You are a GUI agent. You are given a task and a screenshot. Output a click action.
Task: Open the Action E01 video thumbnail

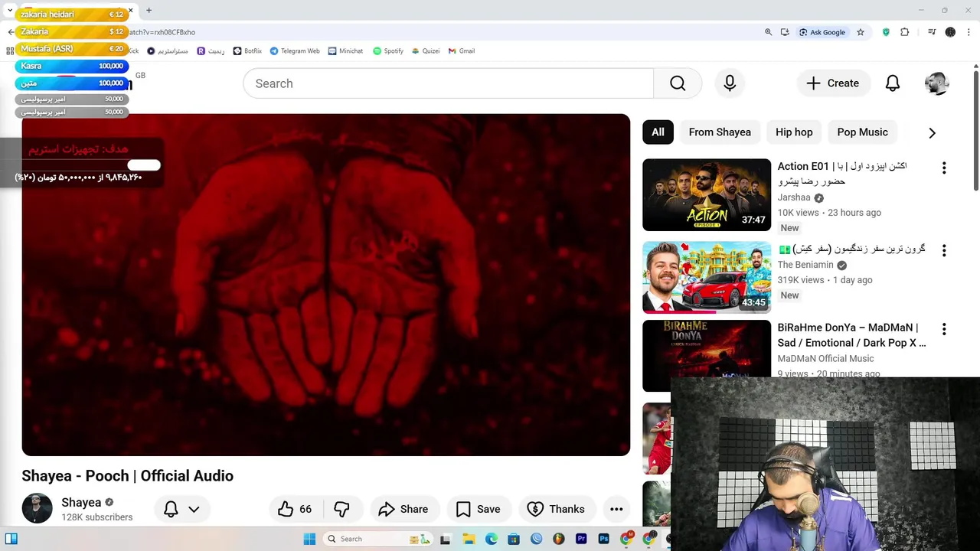point(707,194)
